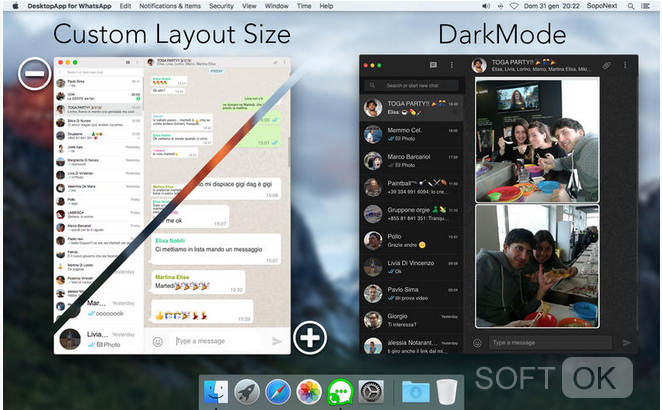The width and height of the screenshot is (662, 410).
Task: Click the Wi-Fi icon in the menu bar
Action: (x=514, y=6)
